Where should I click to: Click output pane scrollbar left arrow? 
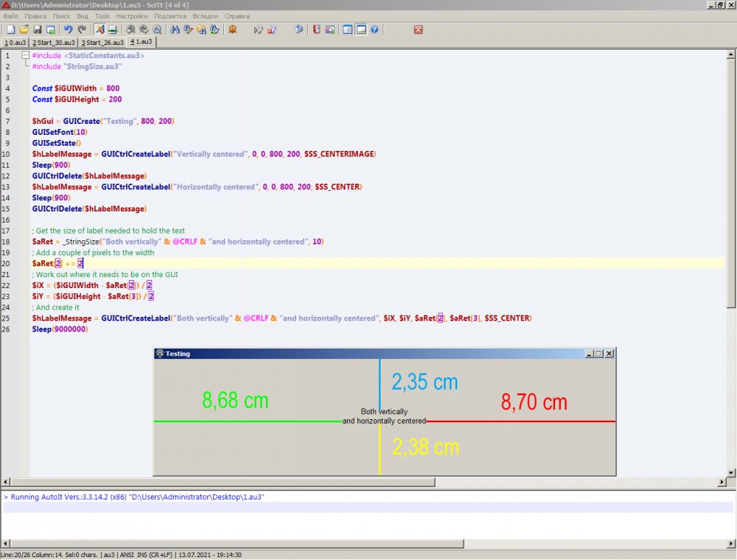[6, 544]
